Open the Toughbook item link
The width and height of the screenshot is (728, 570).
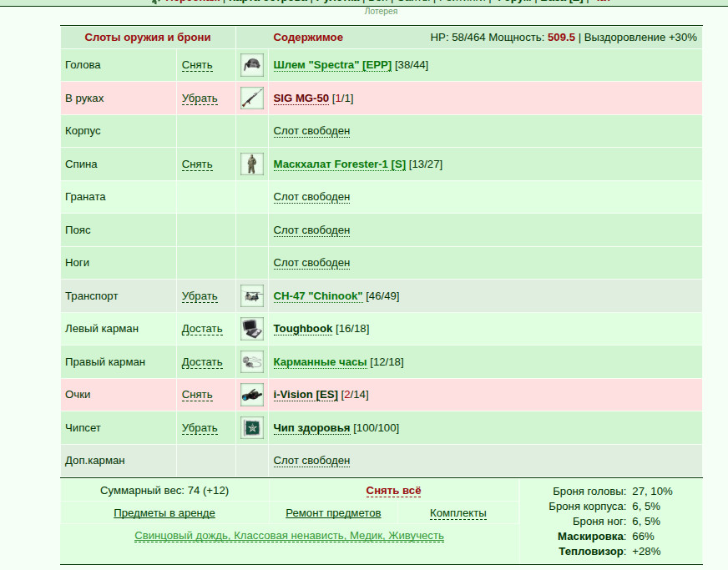click(303, 329)
